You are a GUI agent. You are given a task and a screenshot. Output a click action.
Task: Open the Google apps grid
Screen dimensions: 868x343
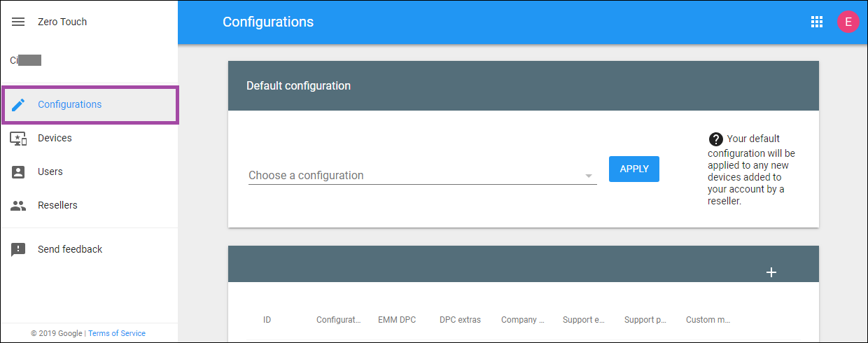pos(816,22)
